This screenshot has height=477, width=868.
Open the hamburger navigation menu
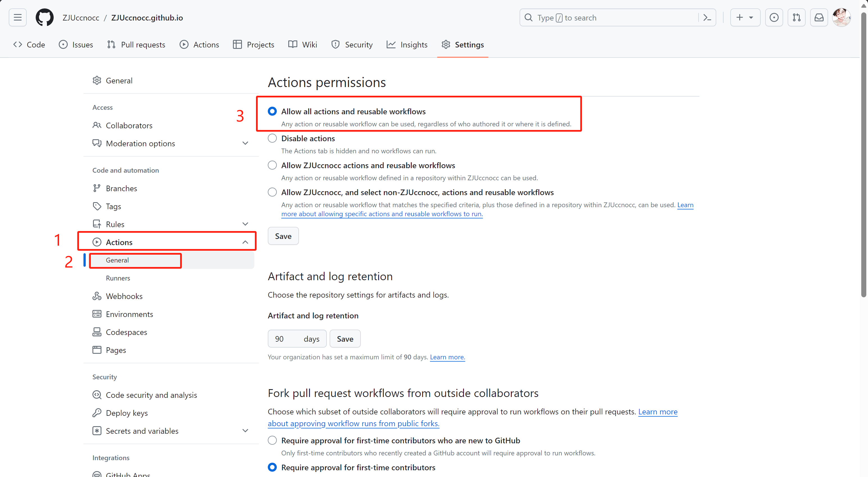17,17
